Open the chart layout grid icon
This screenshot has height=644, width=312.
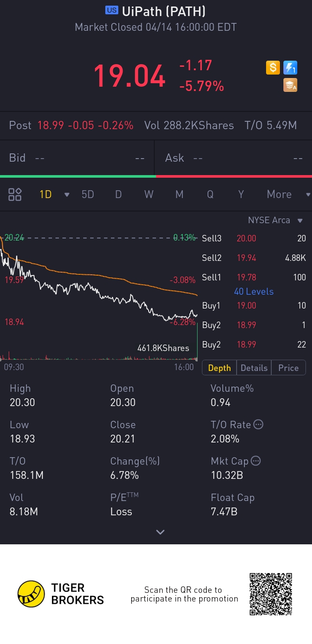pos(15,194)
